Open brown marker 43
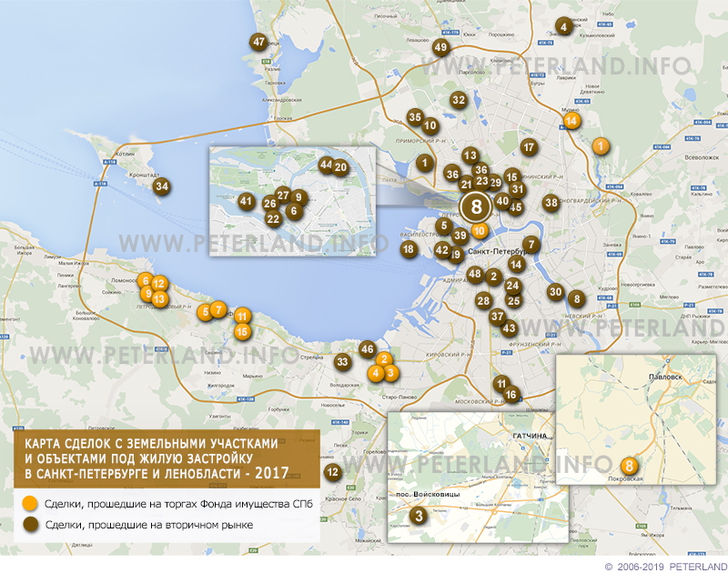The image size is (728, 573). click(x=510, y=328)
